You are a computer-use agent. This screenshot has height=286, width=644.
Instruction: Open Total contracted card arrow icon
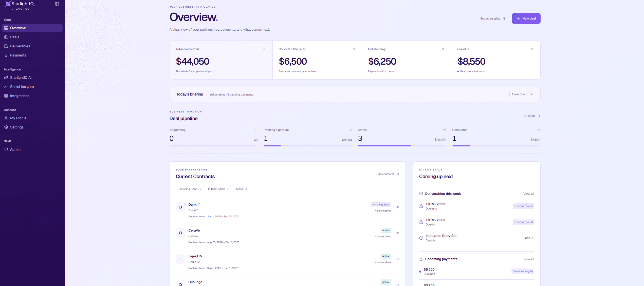point(264,49)
